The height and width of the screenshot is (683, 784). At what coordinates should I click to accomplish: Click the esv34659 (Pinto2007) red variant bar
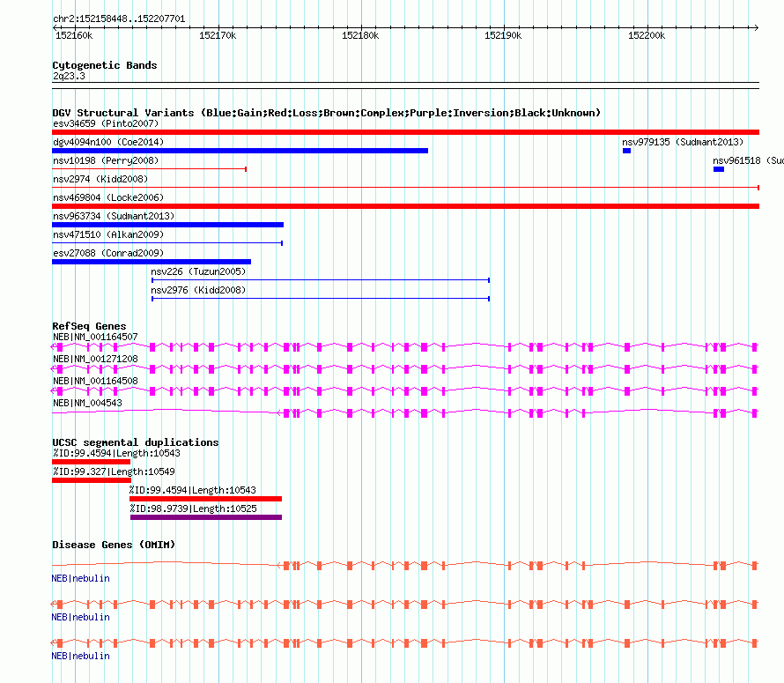tap(405, 132)
